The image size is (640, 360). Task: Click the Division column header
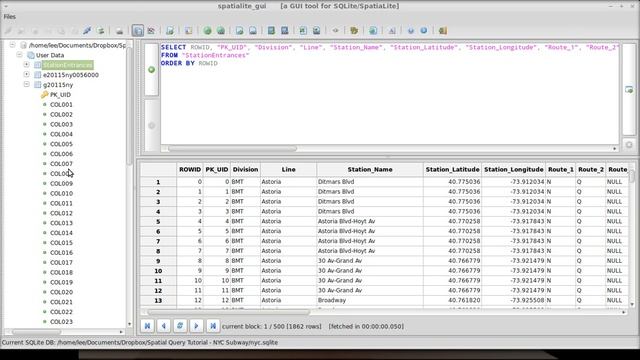click(x=245, y=169)
